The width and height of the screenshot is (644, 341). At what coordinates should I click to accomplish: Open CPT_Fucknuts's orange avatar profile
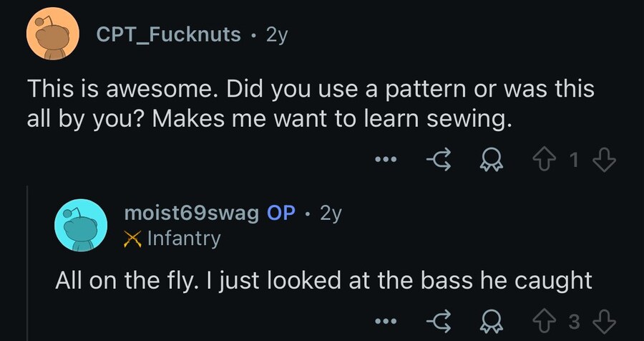click(53, 34)
